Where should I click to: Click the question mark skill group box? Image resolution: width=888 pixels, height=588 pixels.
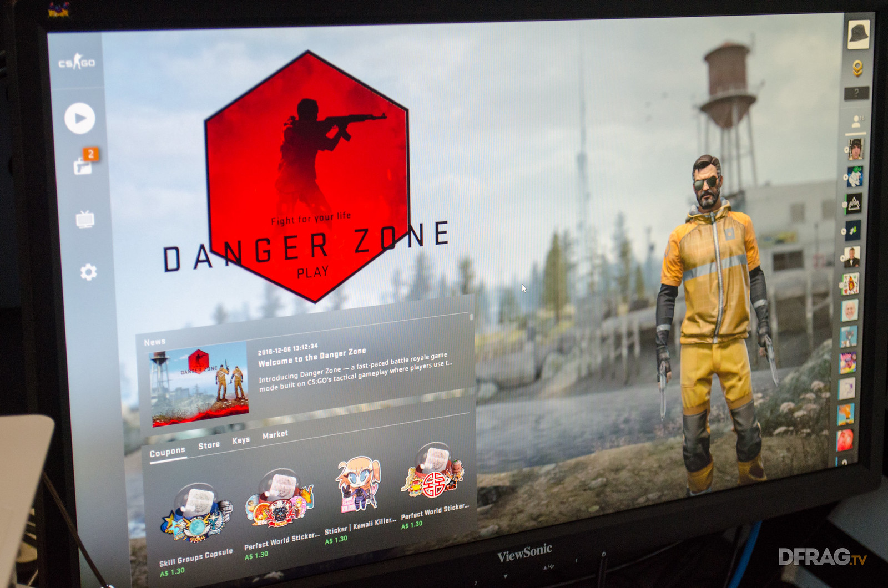pos(856,93)
